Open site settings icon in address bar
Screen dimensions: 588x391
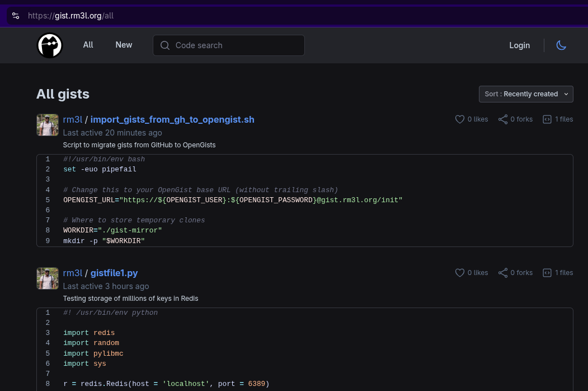(x=16, y=16)
